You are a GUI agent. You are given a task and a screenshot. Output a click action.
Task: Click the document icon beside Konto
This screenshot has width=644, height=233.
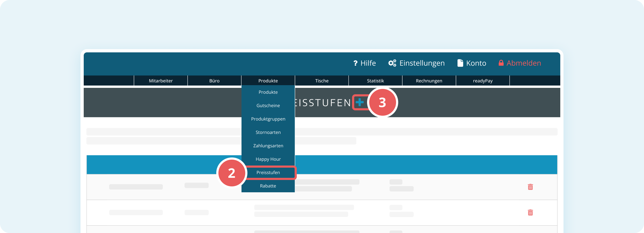(460, 63)
